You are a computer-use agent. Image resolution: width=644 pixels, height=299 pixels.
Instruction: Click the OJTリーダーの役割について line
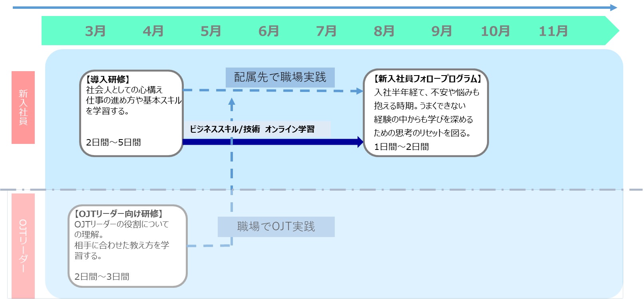pyautogui.click(x=121, y=224)
